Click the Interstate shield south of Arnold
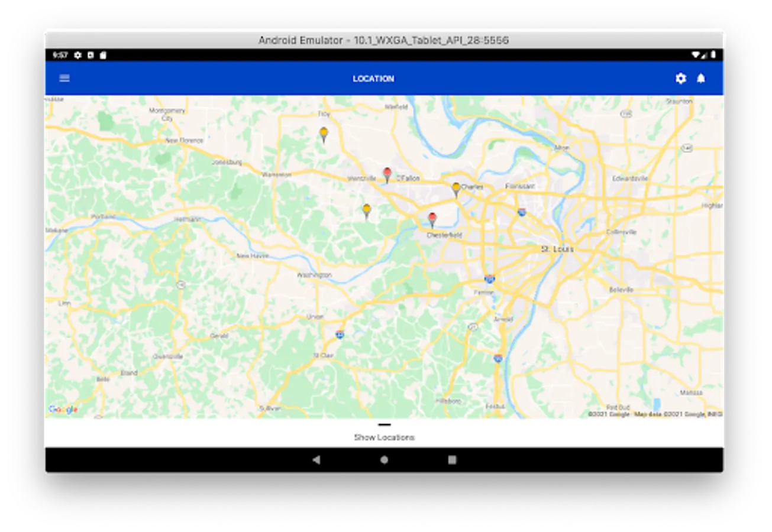This screenshot has height=532, width=772. pyautogui.click(x=499, y=358)
